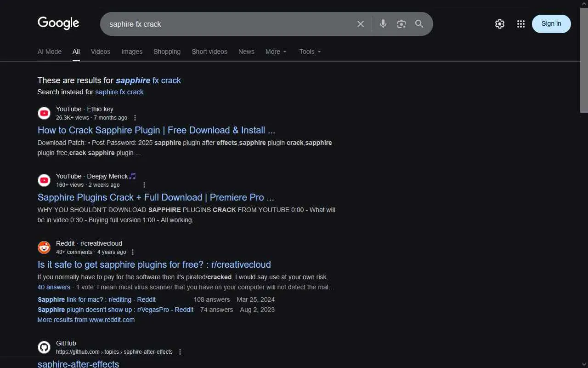Switch to Videos tab
Image resolution: width=588 pixels, height=368 pixels.
click(x=101, y=52)
